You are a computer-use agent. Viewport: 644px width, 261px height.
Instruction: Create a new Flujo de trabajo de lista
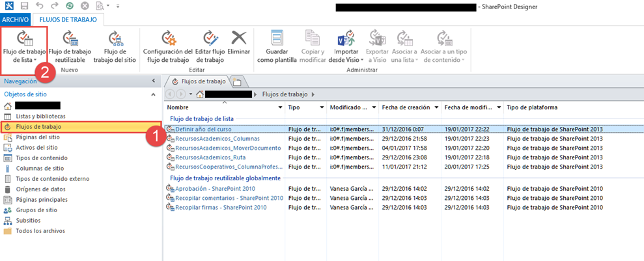[24, 46]
